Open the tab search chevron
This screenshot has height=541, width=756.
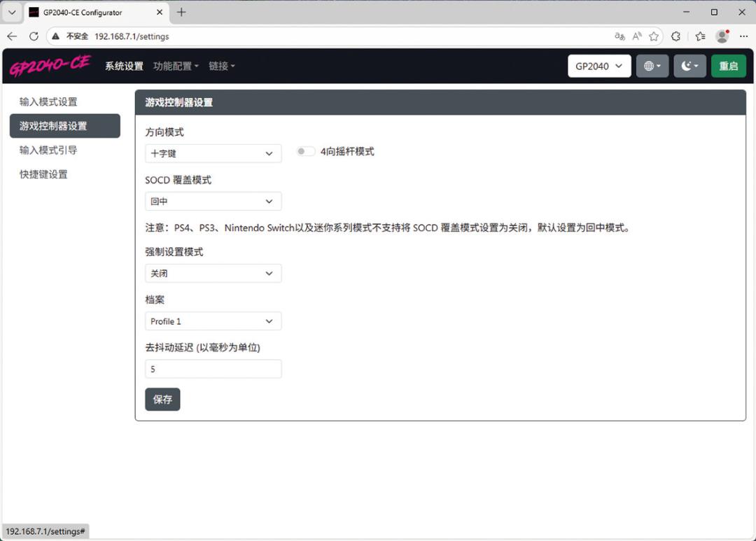pos(12,13)
